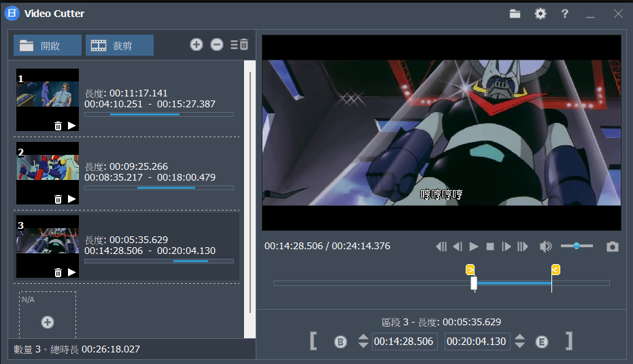Click segment 3 range progress bar
Viewport: 633px width, 364px height.
tap(159, 261)
